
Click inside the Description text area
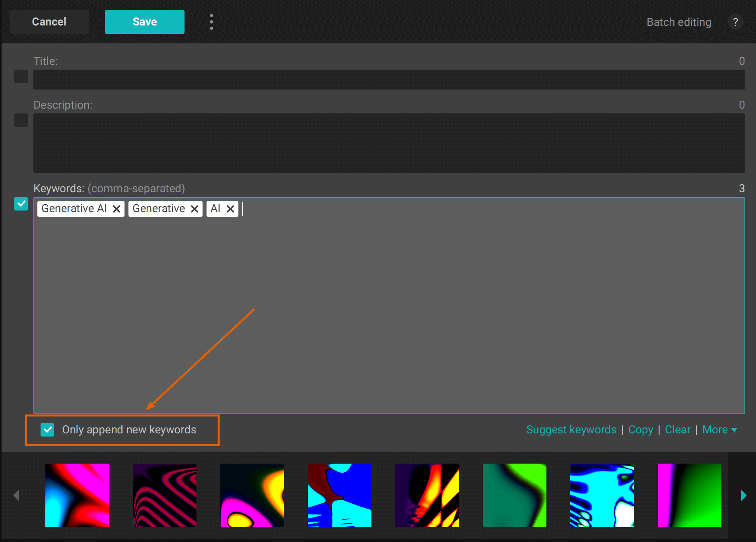[x=389, y=143]
